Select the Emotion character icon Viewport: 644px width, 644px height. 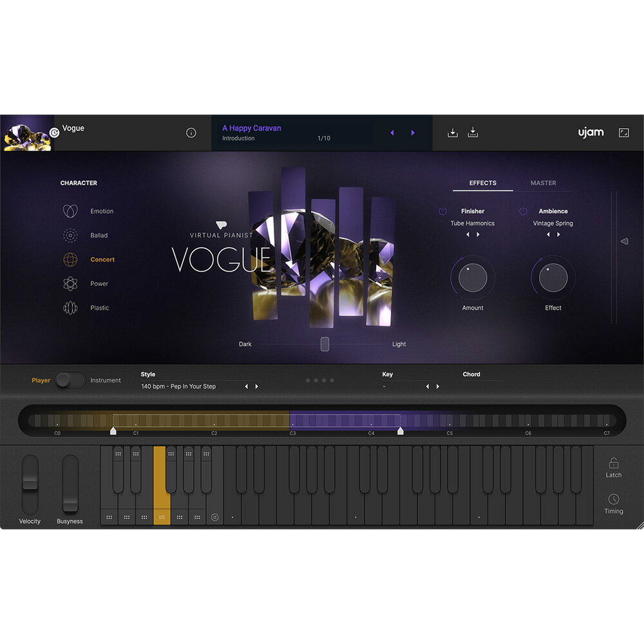pyautogui.click(x=70, y=211)
